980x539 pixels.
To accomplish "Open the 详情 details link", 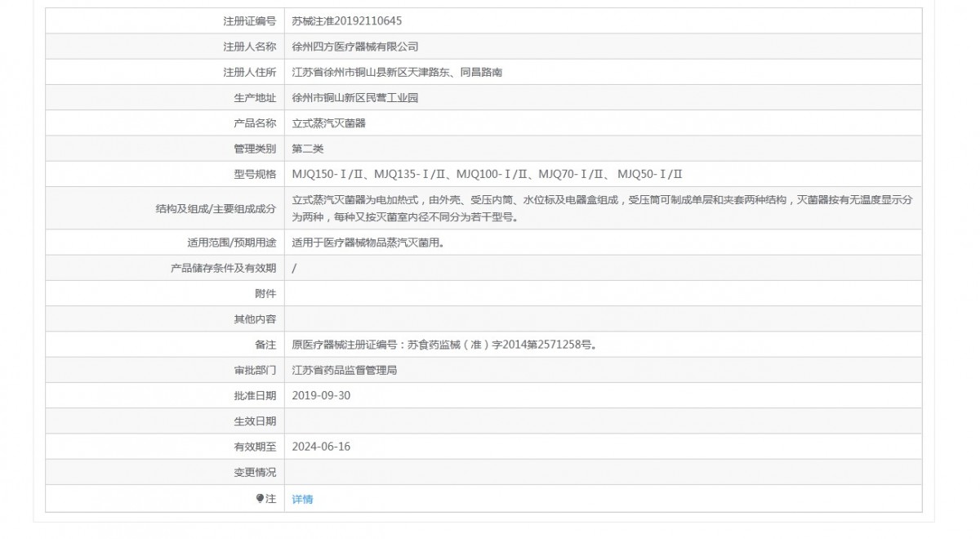I will pos(302,499).
